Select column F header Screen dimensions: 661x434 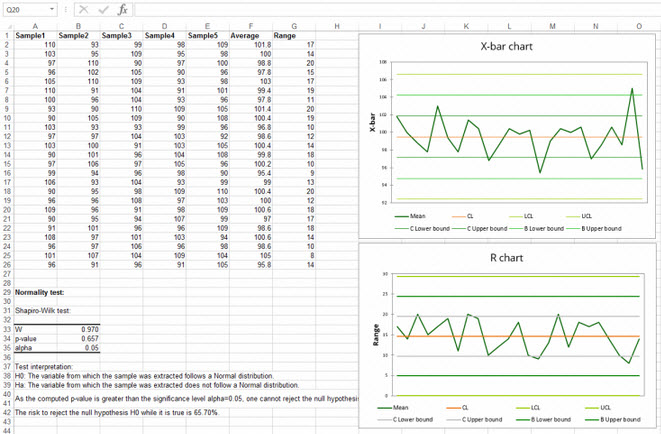[250, 26]
